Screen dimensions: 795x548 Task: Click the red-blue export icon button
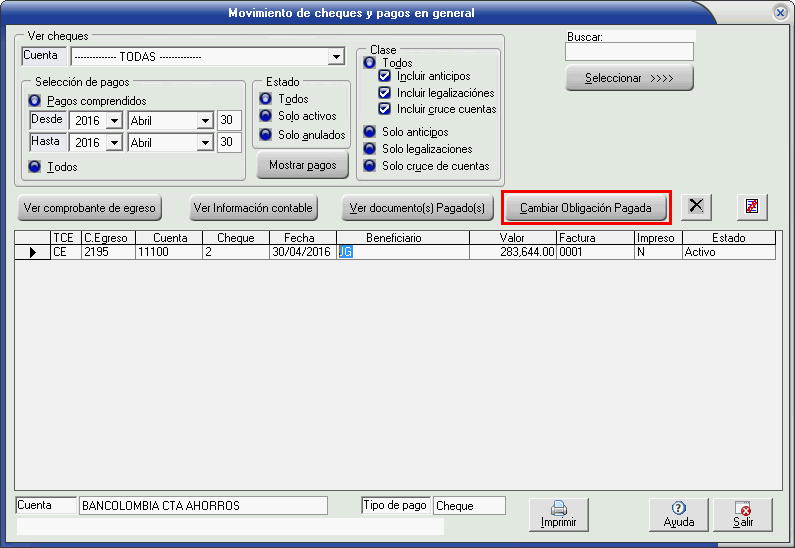click(752, 207)
